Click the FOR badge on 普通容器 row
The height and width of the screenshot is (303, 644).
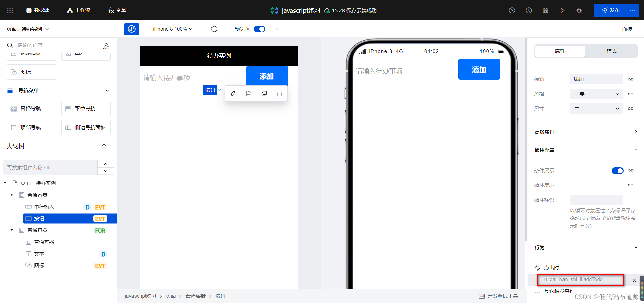(x=100, y=231)
